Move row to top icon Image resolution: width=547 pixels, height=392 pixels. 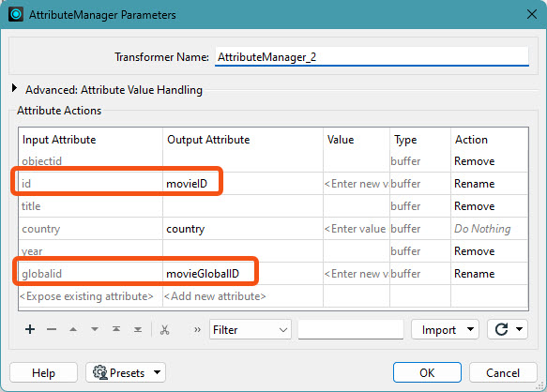pyautogui.click(x=116, y=329)
